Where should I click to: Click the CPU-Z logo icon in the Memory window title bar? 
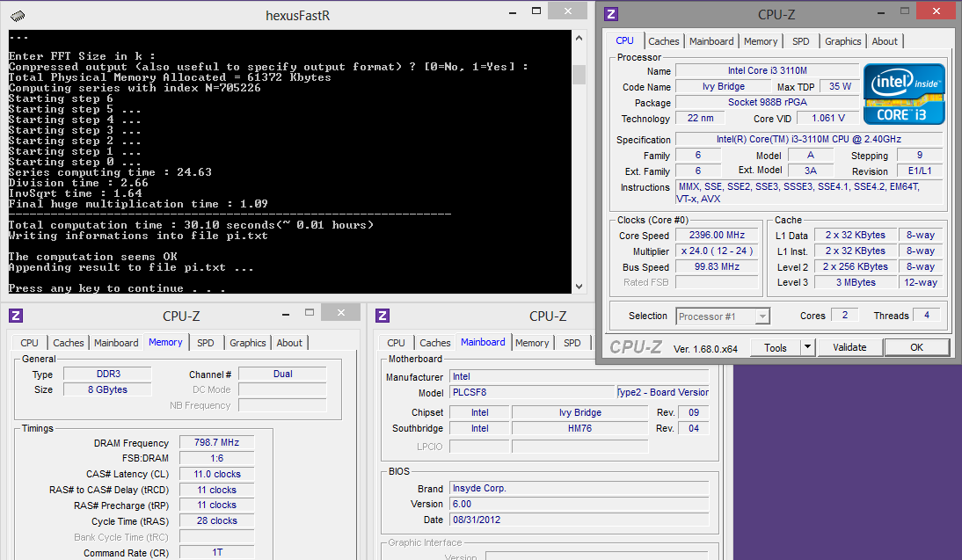16,316
